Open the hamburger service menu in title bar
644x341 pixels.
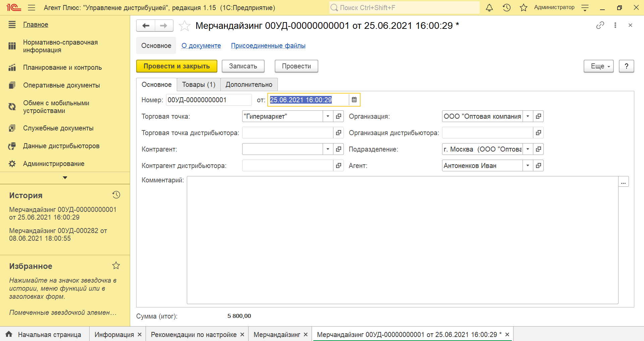click(x=32, y=7)
